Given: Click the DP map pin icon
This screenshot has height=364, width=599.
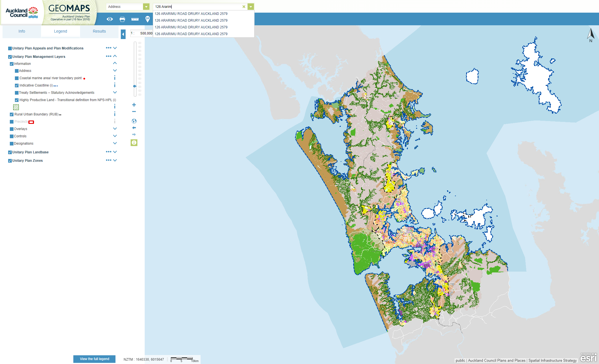Looking at the screenshot, I should [148, 19].
